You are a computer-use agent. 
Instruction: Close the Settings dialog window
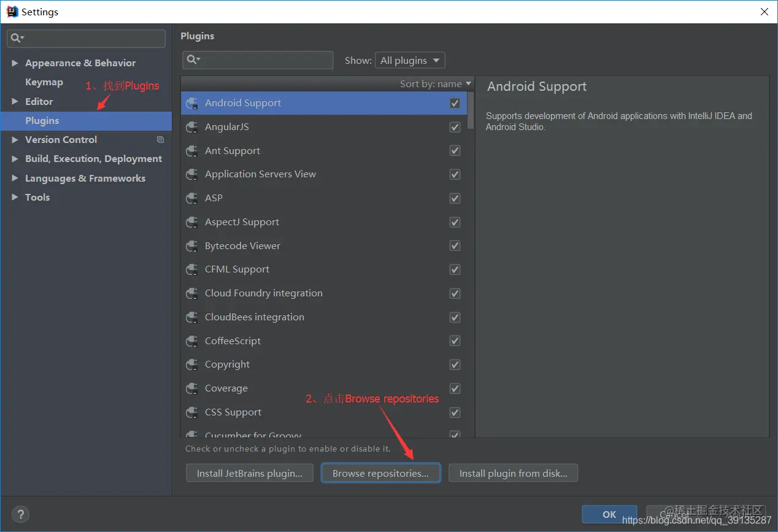[x=764, y=12]
